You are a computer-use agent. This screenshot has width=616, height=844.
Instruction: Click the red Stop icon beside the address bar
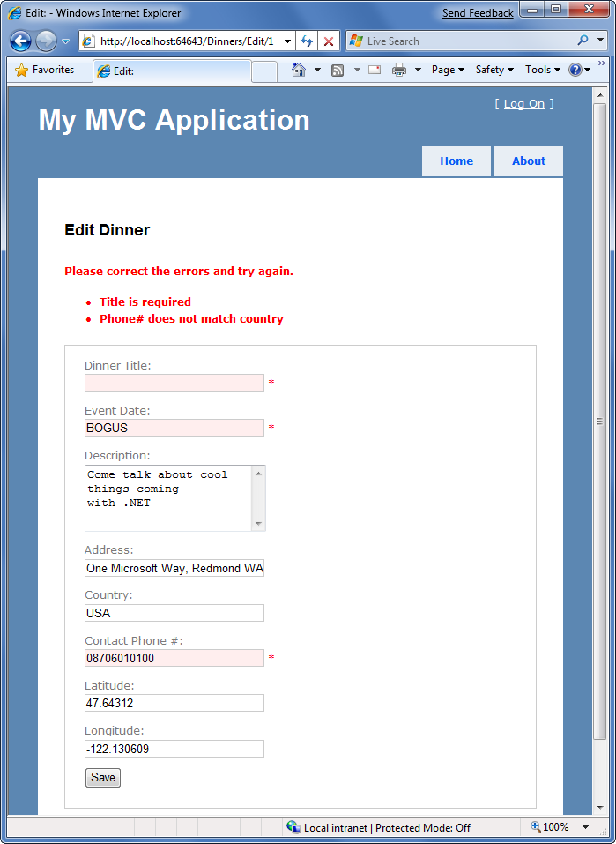coord(329,41)
